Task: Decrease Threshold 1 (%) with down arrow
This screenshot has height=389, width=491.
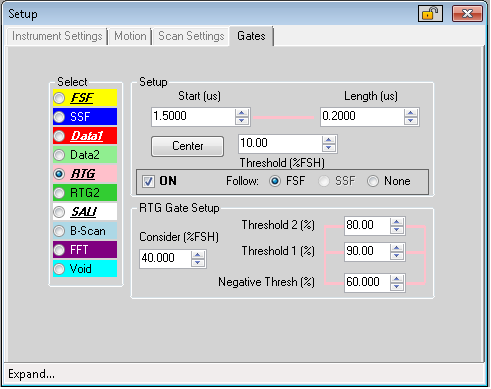Action: 397,256
